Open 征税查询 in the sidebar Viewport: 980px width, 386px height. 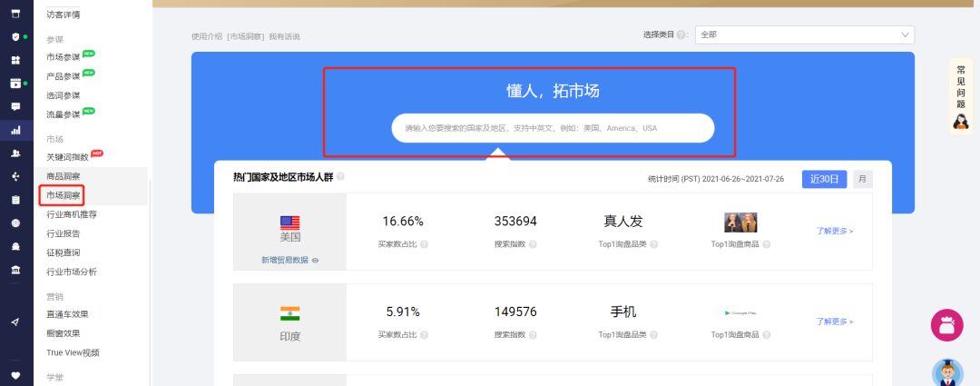[64, 252]
